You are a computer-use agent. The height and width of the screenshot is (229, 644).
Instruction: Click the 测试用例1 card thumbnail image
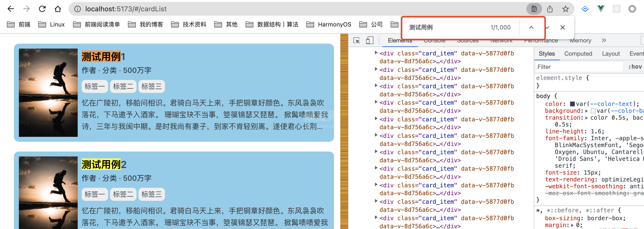point(48,92)
